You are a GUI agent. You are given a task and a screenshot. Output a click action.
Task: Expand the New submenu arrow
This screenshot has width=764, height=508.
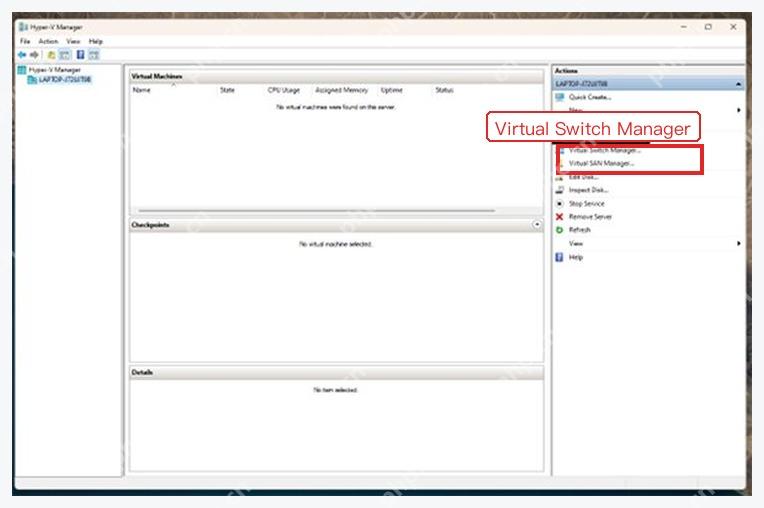click(x=739, y=110)
